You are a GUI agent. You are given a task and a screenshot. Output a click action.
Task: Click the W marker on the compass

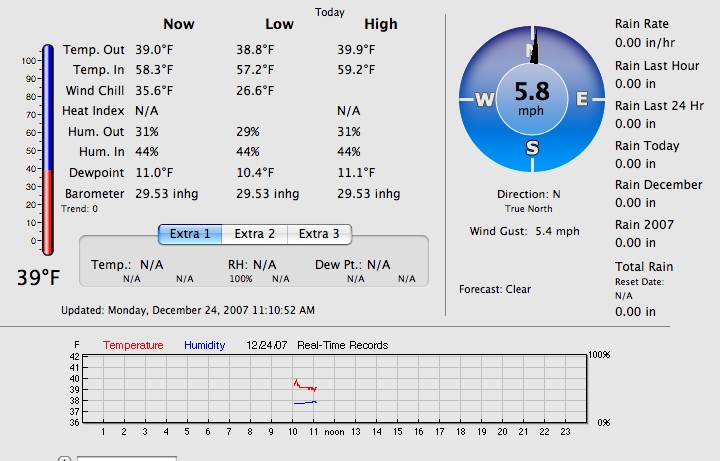pyautogui.click(x=484, y=99)
